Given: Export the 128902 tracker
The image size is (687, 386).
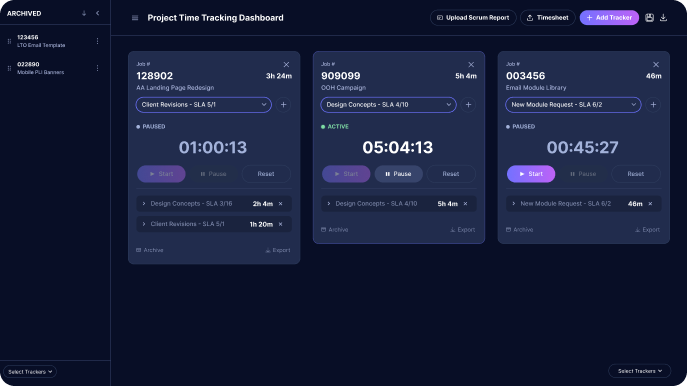Looking at the screenshot, I should click(x=278, y=250).
